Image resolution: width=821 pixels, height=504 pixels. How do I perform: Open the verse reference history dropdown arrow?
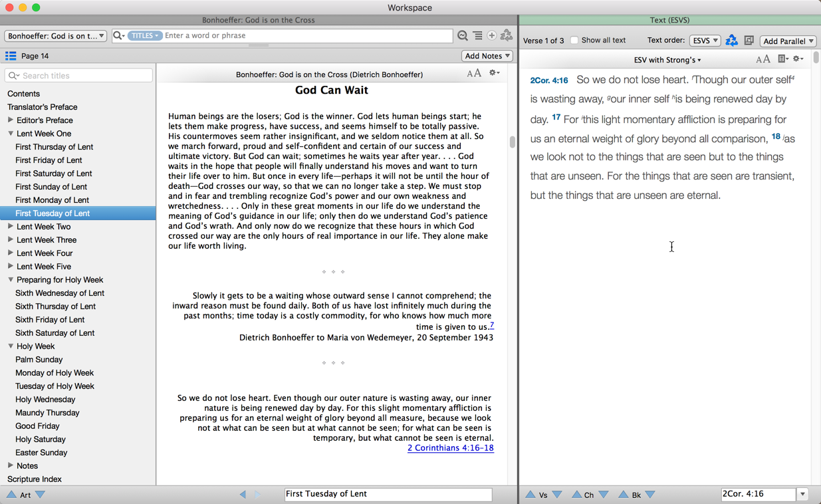click(803, 494)
